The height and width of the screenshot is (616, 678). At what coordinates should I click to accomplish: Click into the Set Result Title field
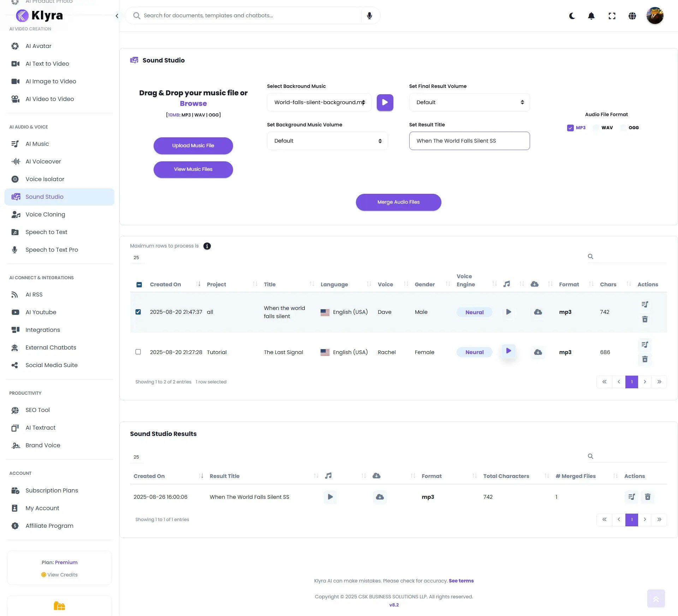pyautogui.click(x=469, y=140)
